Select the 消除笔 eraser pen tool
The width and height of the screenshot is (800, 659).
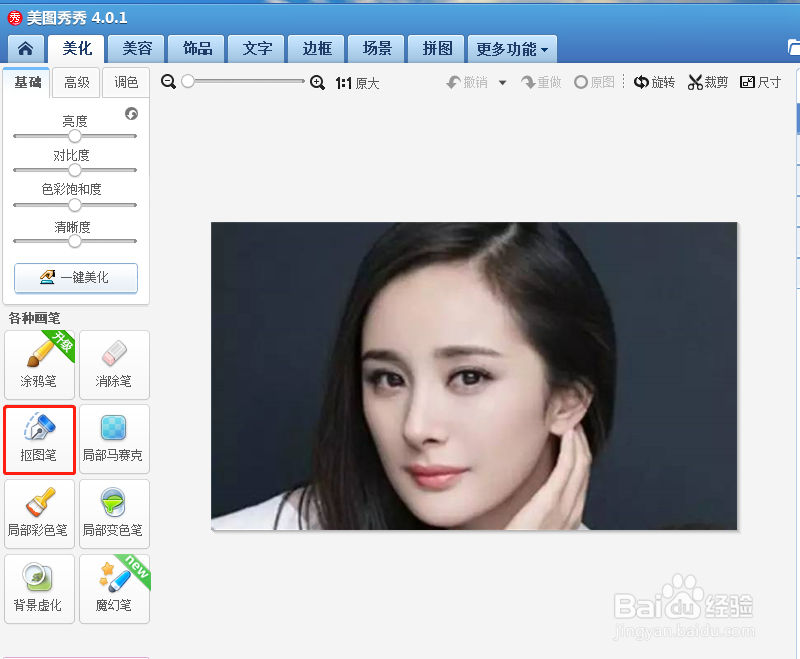(114, 365)
